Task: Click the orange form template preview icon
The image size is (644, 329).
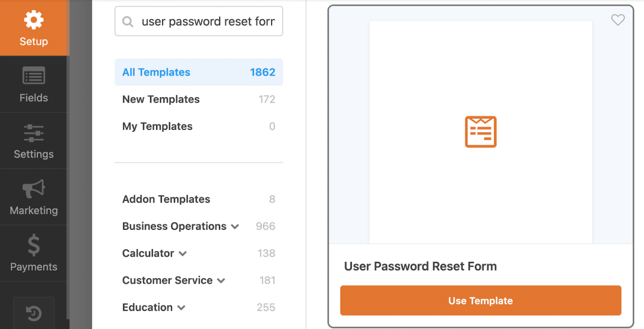Action: 480,132
